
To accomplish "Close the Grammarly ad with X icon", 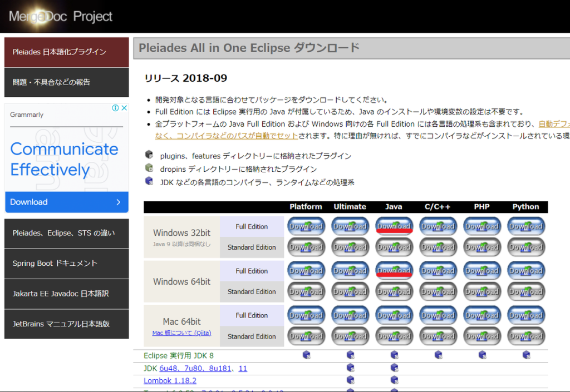I will coord(124,108).
